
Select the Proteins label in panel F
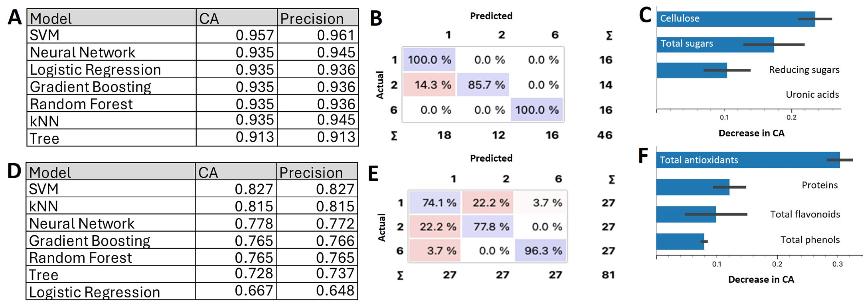pos(819,185)
